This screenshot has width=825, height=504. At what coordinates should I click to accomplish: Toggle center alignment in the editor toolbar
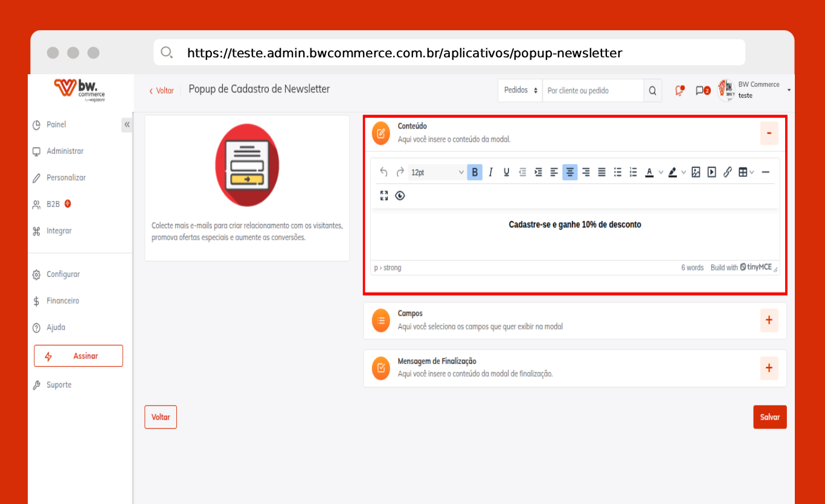tap(570, 173)
